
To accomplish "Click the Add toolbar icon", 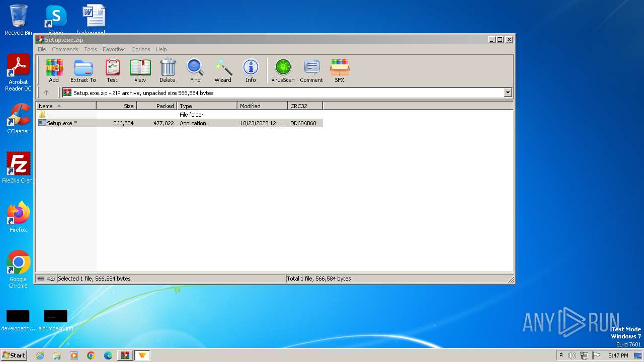I will pyautogui.click(x=54, y=70).
